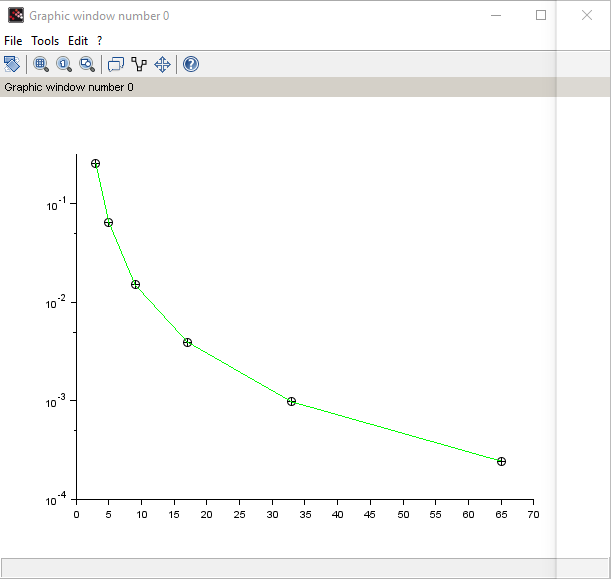The width and height of the screenshot is (611, 579).
Task: Open the Edit menu
Action: (x=78, y=41)
